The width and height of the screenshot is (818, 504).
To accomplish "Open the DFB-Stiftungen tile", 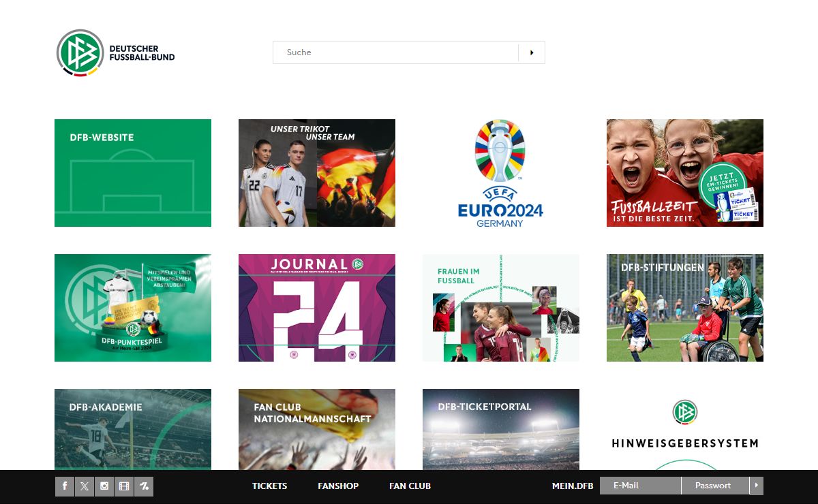I will [685, 308].
